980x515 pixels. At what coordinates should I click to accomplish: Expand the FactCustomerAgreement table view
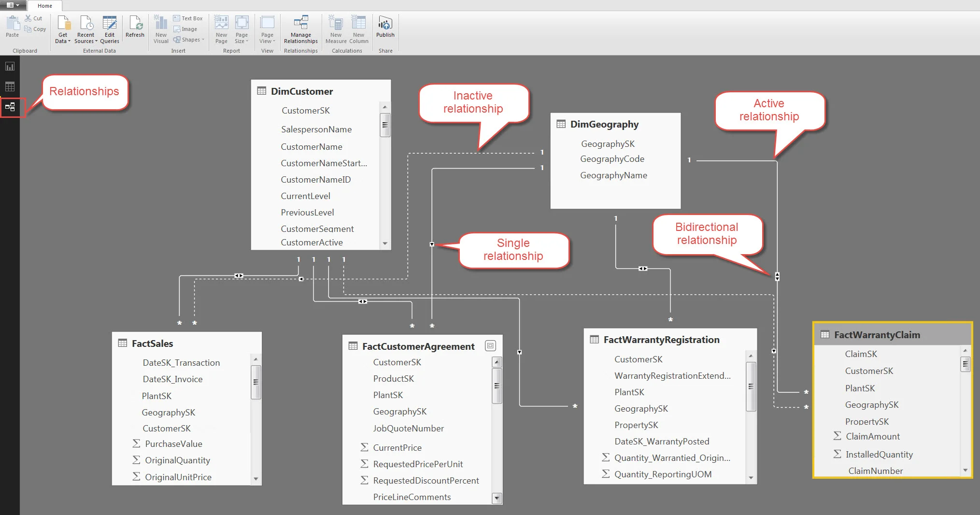pos(490,346)
